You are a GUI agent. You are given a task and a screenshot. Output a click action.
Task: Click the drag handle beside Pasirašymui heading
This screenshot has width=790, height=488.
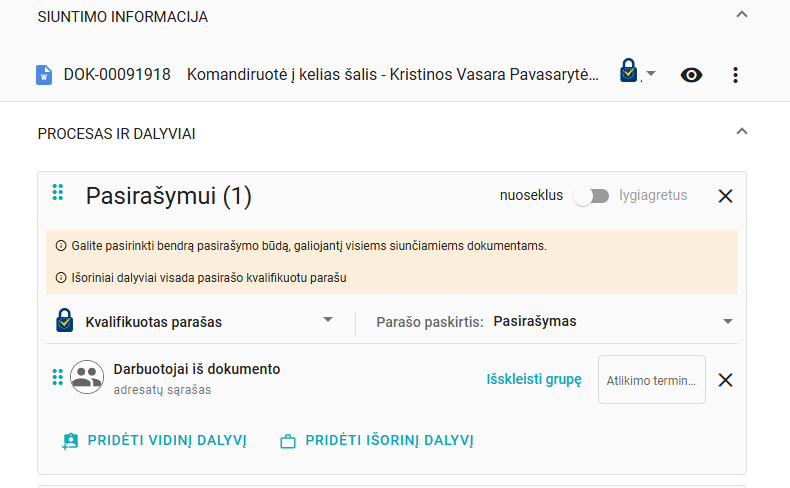tap(58, 194)
